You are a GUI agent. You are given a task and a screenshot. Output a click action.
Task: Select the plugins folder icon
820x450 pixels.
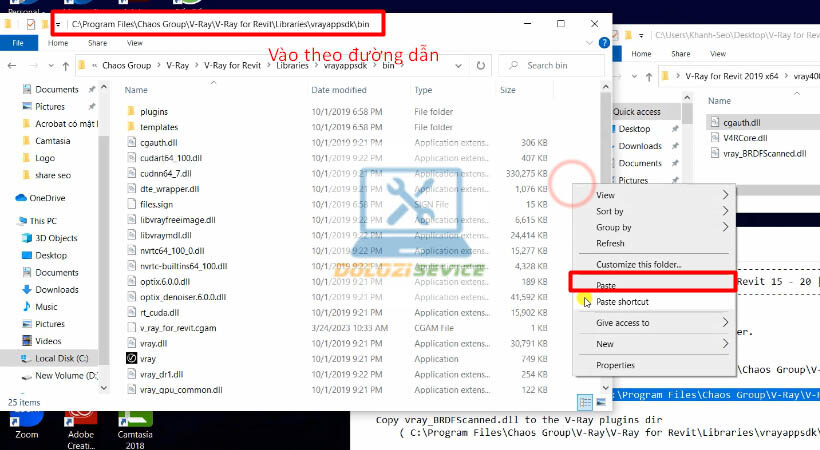coord(132,111)
